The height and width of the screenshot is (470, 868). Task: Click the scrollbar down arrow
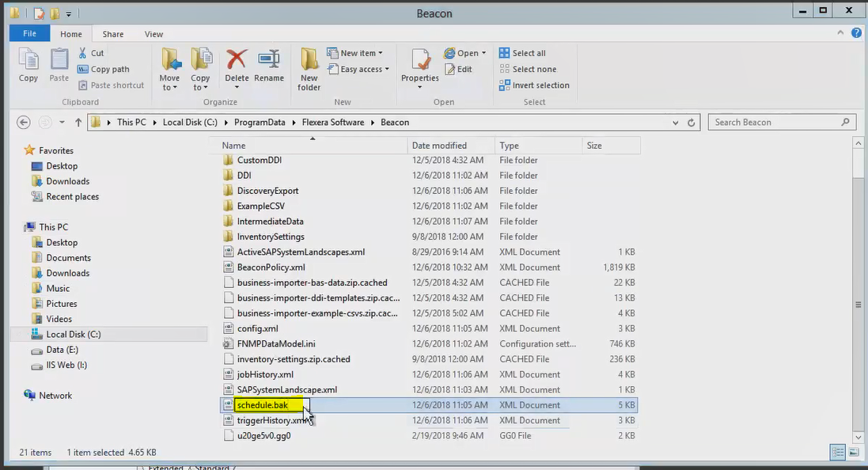tap(858, 438)
